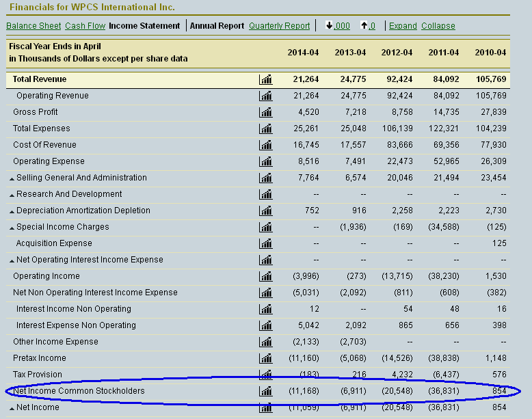This screenshot has width=532, height=419.
Task: Click Collapse link to collapse all rows
Action: [x=438, y=26]
